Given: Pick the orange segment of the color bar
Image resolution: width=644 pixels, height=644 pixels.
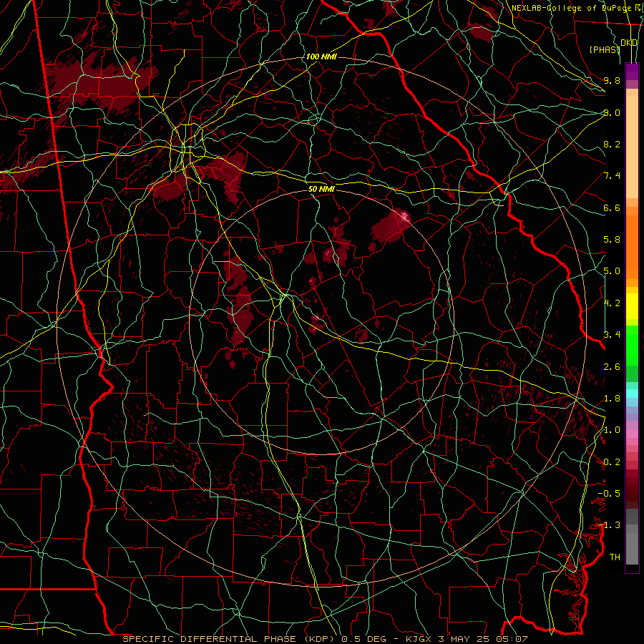Looking at the screenshot, I should pos(632,248).
